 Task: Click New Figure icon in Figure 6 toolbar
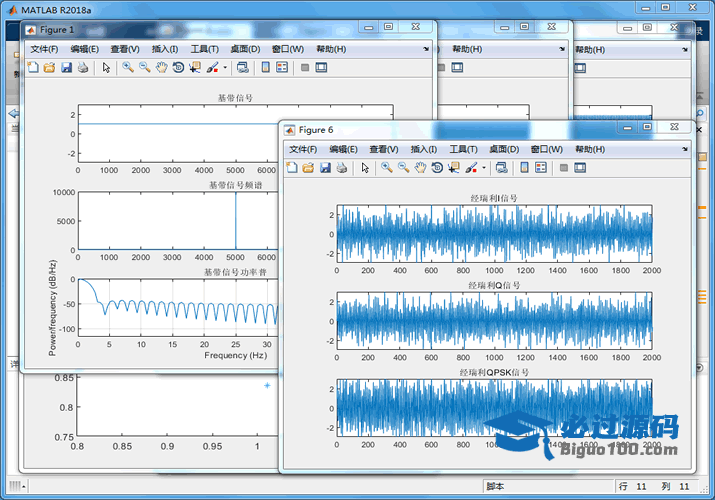coord(292,168)
